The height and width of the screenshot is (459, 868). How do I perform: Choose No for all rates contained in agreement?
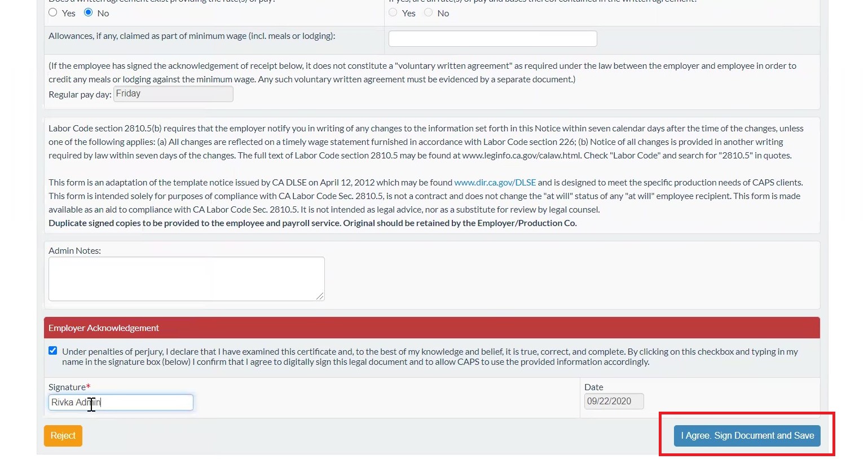point(429,12)
